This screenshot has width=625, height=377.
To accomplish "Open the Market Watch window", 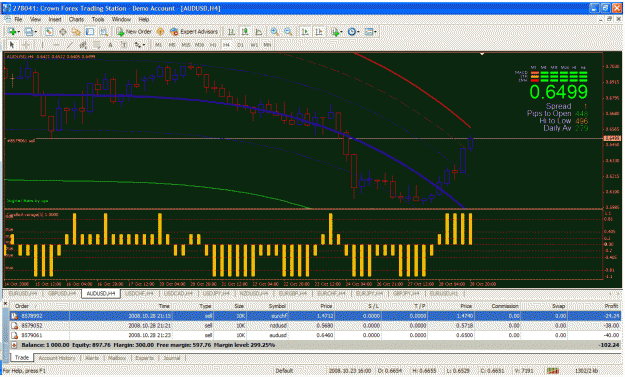I will pyautogui.click(x=49, y=32).
